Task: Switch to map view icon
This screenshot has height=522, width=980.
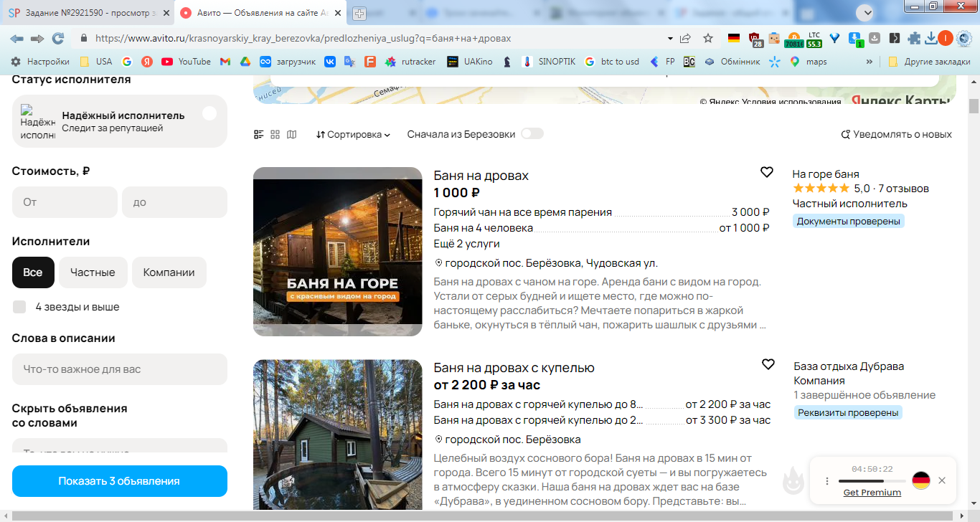Action: (291, 134)
